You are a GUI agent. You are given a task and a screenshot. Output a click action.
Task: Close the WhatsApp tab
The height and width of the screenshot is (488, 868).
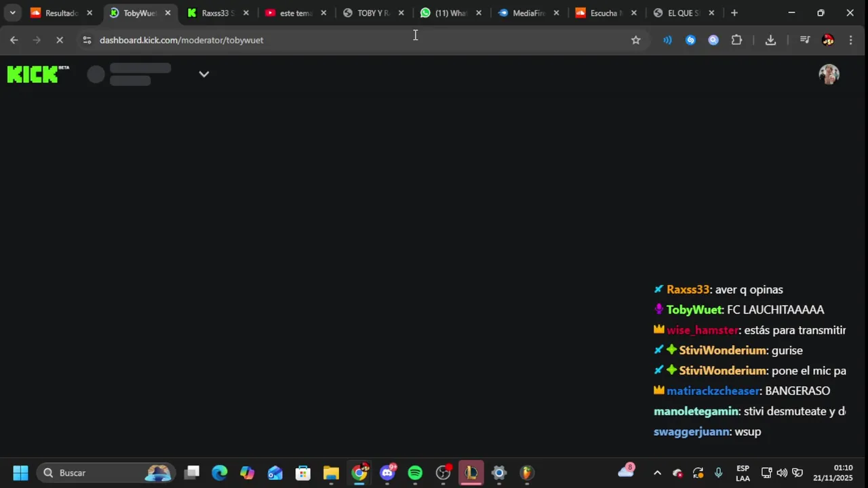click(479, 13)
